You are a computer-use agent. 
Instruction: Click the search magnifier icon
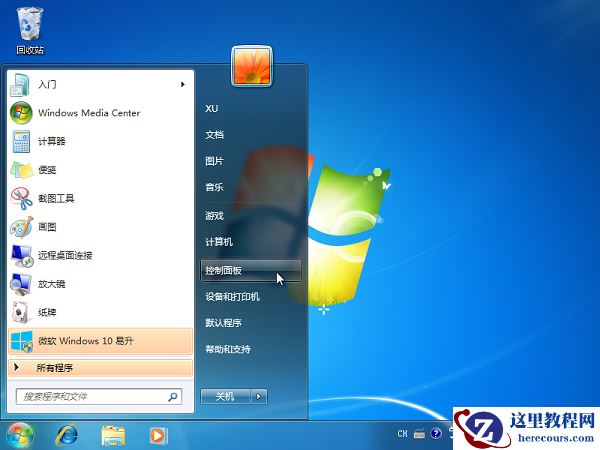click(x=173, y=397)
